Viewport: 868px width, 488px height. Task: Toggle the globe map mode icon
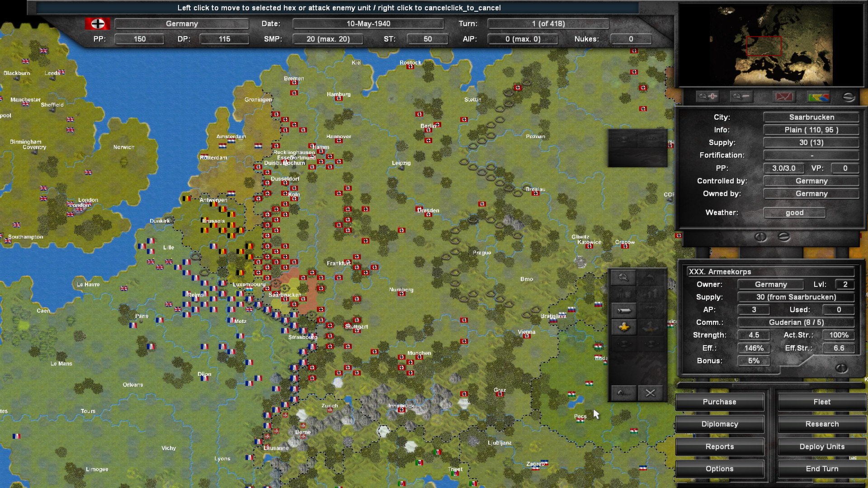849,96
